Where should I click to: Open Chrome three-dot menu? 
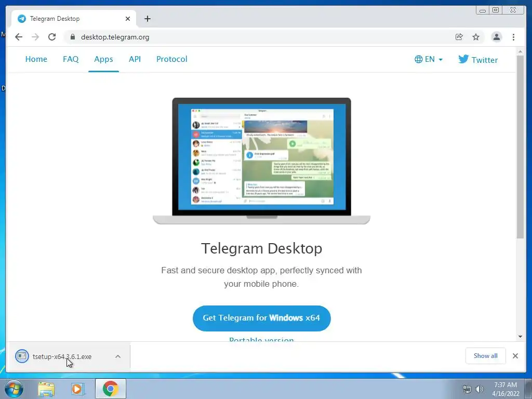coord(513,37)
